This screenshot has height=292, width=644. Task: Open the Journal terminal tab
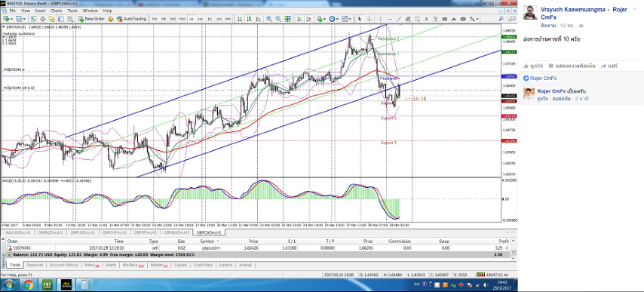click(x=245, y=265)
